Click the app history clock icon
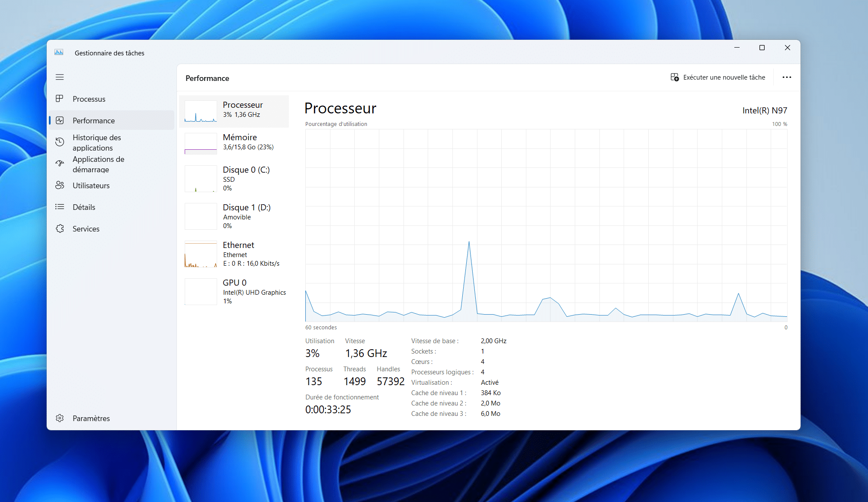868x502 pixels. point(60,142)
